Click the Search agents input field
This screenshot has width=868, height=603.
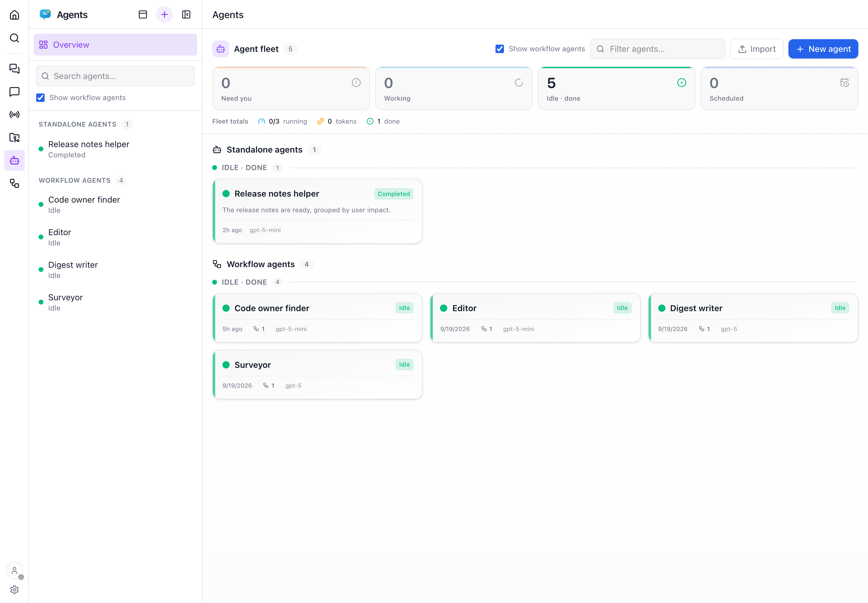(115, 76)
